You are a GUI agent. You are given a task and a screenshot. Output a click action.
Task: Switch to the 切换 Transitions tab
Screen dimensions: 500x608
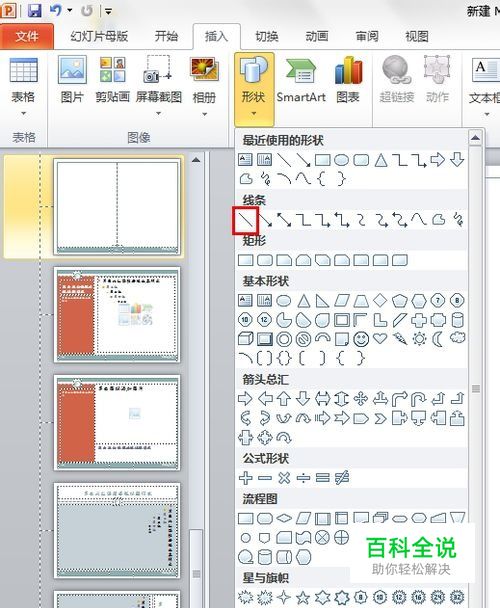(267, 36)
